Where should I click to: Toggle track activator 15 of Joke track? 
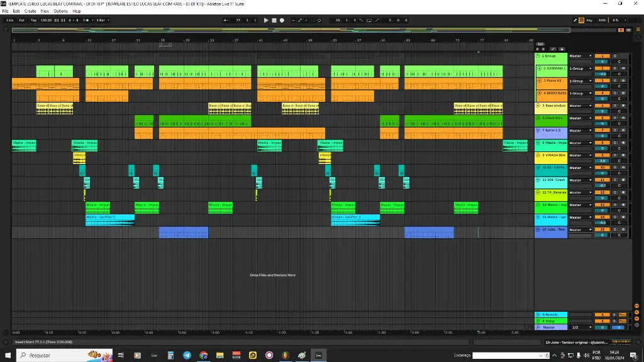pyautogui.click(x=602, y=229)
